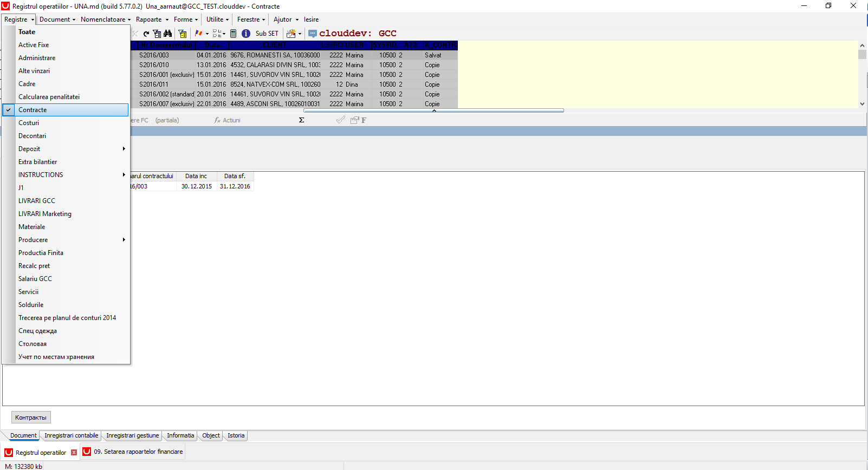Select Toate in the Registre menu

[66, 32]
